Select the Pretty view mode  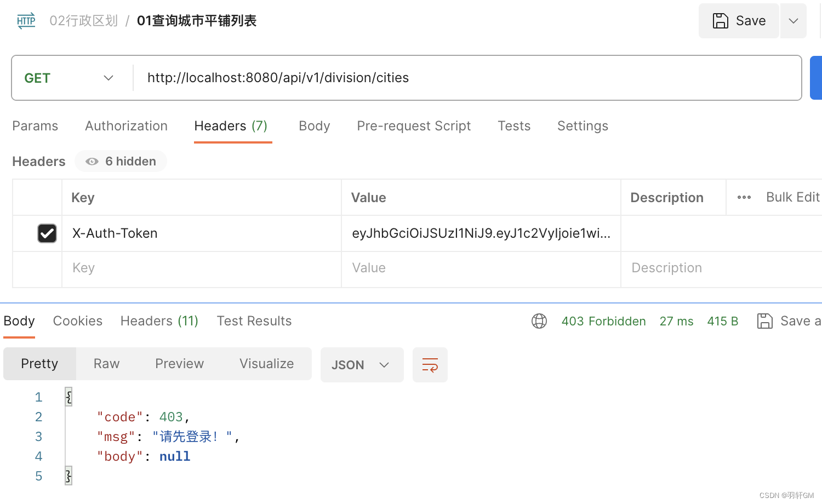point(39,364)
